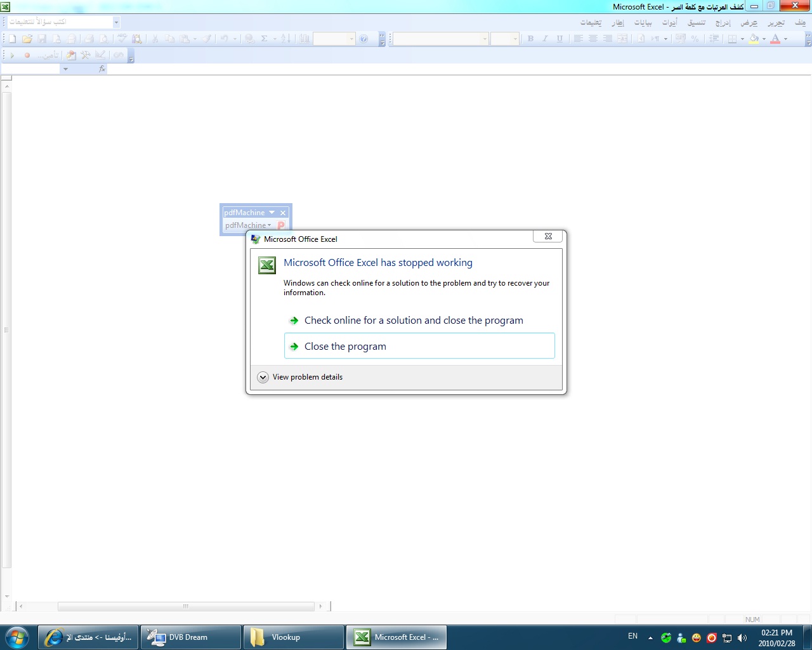The width and height of the screenshot is (812, 650).
Task: Click the Cut scissors icon
Action: (x=155, y=39)
